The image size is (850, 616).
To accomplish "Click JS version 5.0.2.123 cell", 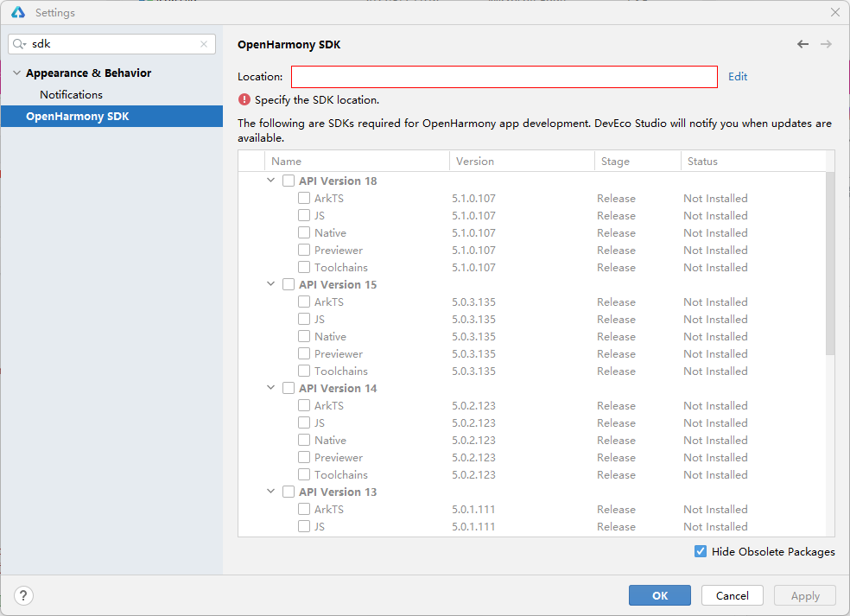I will point(473,422).
